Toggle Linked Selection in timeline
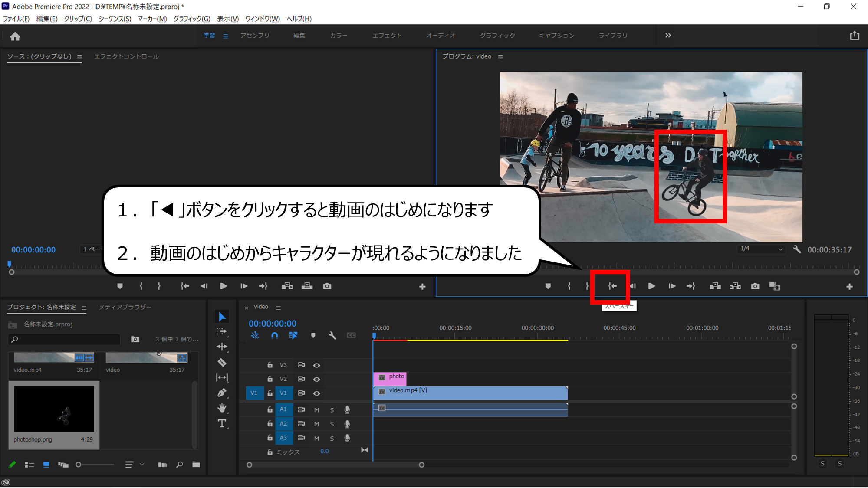This screenshot has height=488, width=868. 293,335
